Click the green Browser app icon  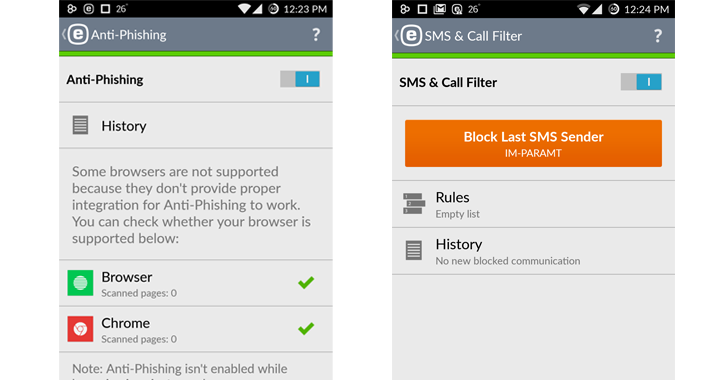pyautogui.click(x=80, y=283)
